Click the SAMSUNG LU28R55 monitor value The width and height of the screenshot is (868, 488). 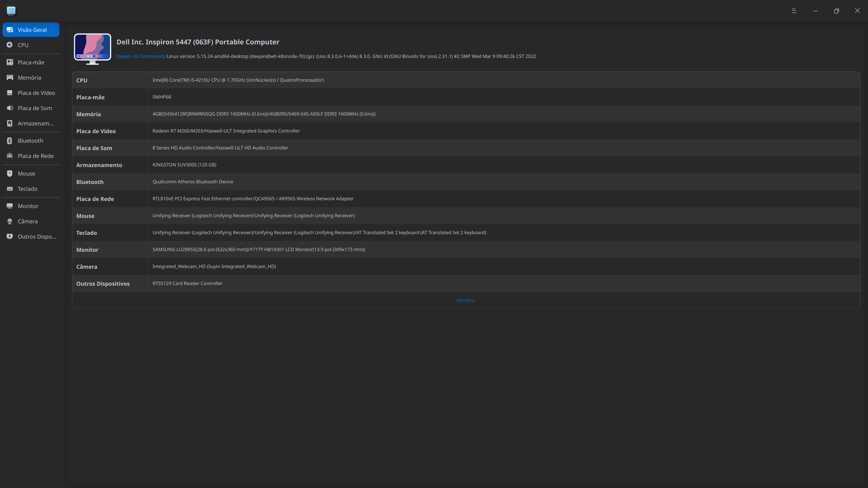click(x=259, y=249)
